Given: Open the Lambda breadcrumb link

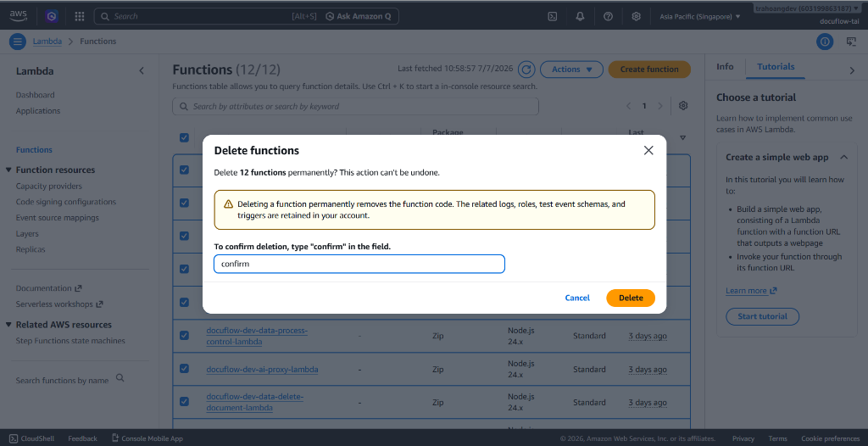Looking at the screenshot, I should 47,41.
